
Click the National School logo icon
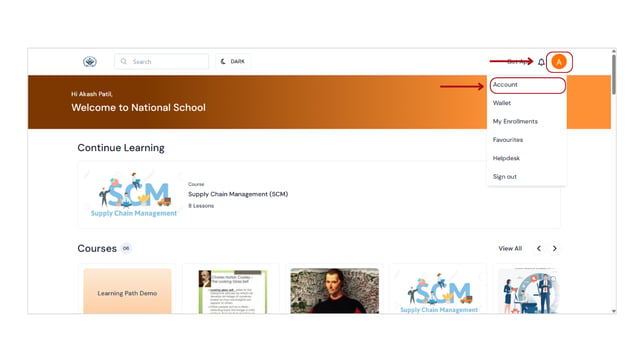[x=90, y=62]
